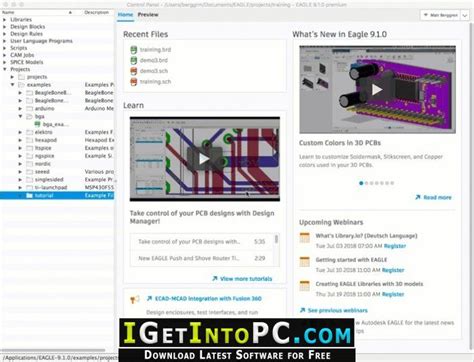Click the bga folder icon
The image size is (474, 362).
tap(29, 116)
